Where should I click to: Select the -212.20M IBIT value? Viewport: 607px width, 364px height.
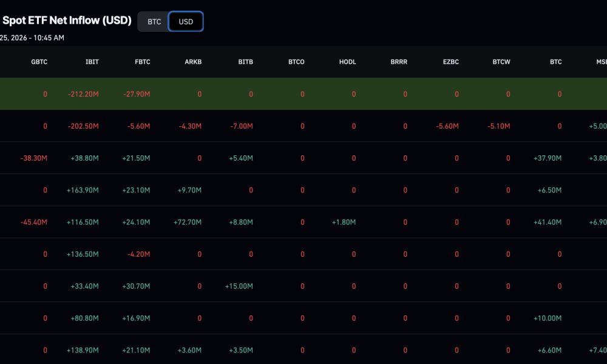[x=83, y=94]
